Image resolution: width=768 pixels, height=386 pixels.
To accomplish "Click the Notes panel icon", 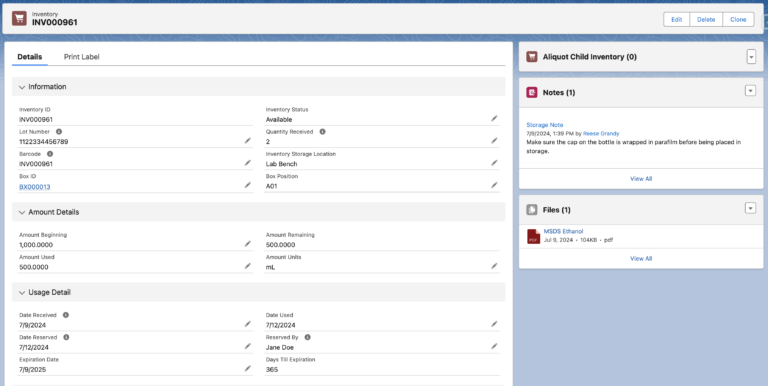I will [x=532, y=93].
